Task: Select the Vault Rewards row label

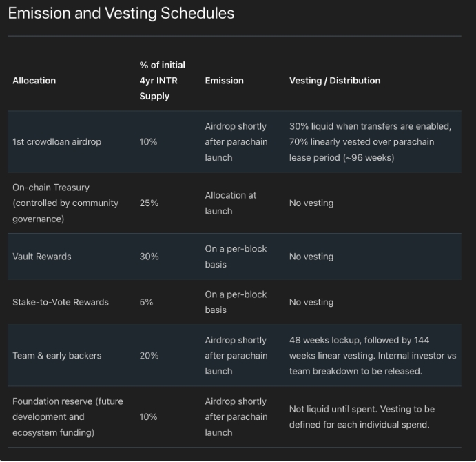Action: click(x=42, y=257)
